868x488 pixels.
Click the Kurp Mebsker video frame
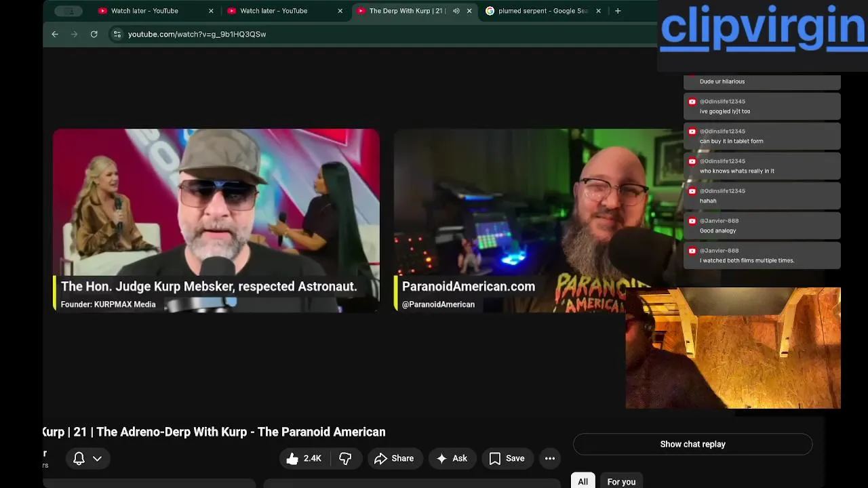point(216,220)
